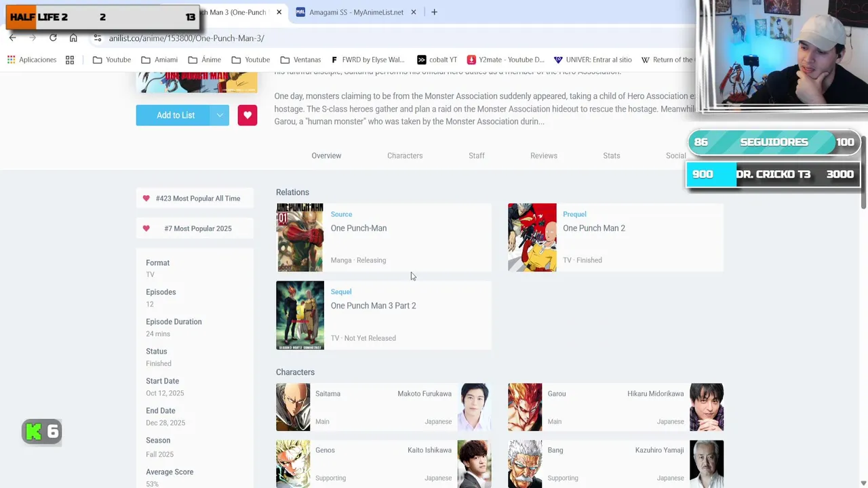This screenshot has height=488, width=868.
Task: Open the Ventanas bookmark folder
Action: [300, 60]
